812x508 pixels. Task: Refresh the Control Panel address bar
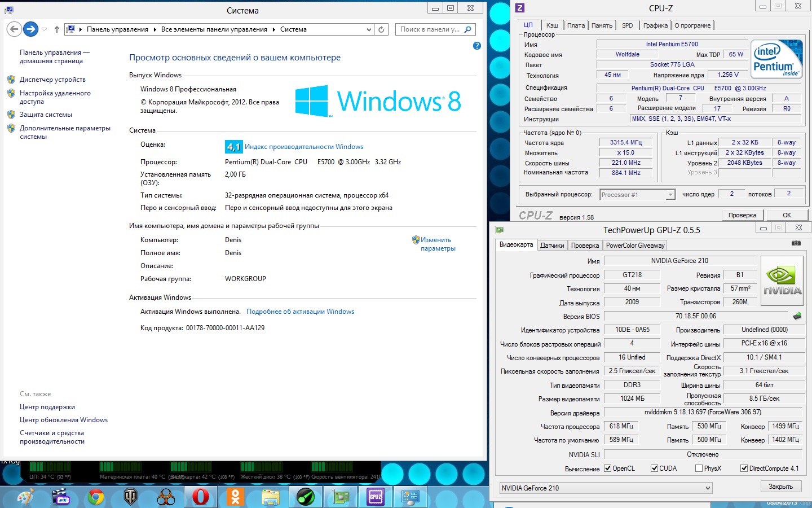(x=381, y=29)
